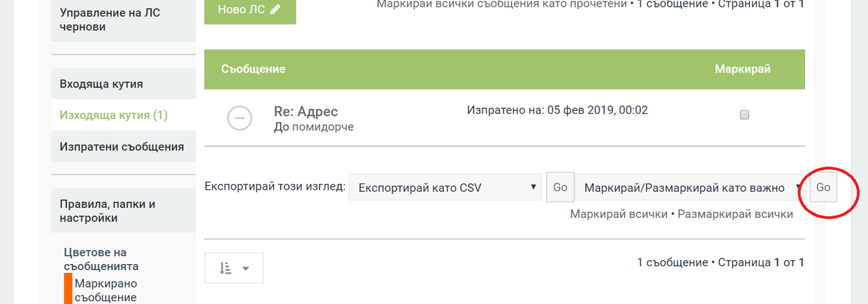
Task: Click Размаркирай всички link
Action: point(736,214)
